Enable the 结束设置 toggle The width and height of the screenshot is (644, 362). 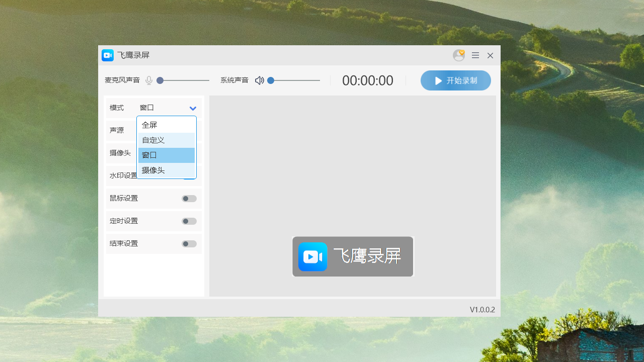[x=189, y=243]
